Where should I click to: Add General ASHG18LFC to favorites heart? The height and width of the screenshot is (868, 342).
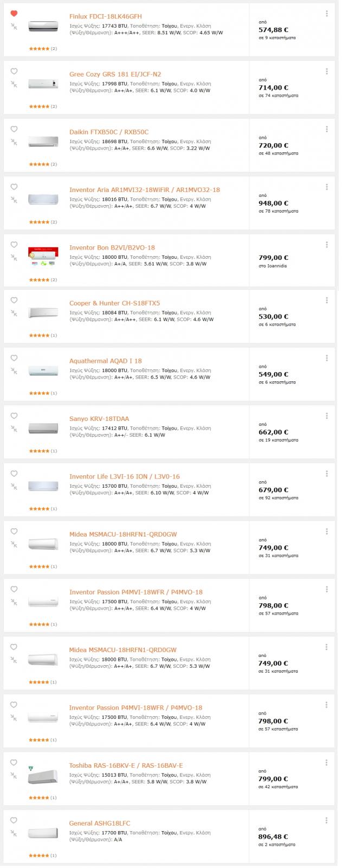(x=14, y=820)
